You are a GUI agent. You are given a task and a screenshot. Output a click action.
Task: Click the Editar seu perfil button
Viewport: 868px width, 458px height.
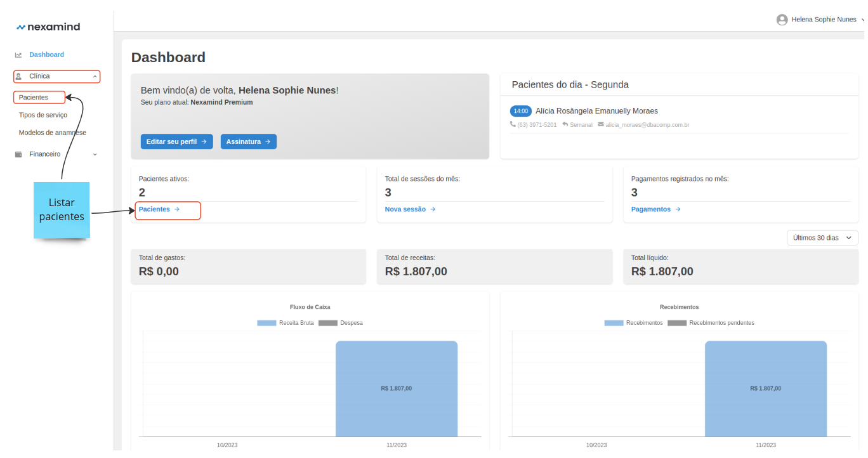[176, 141]
